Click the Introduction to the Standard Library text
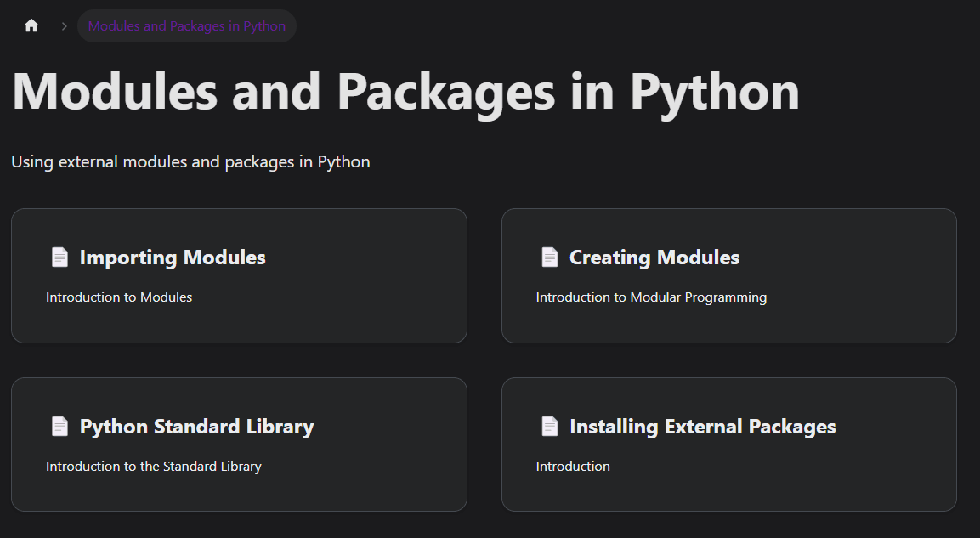 point(154,467)
